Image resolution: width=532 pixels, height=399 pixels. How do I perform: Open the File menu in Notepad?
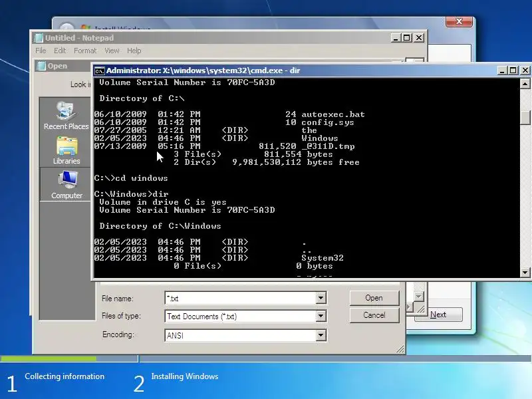tap(41, 51)
